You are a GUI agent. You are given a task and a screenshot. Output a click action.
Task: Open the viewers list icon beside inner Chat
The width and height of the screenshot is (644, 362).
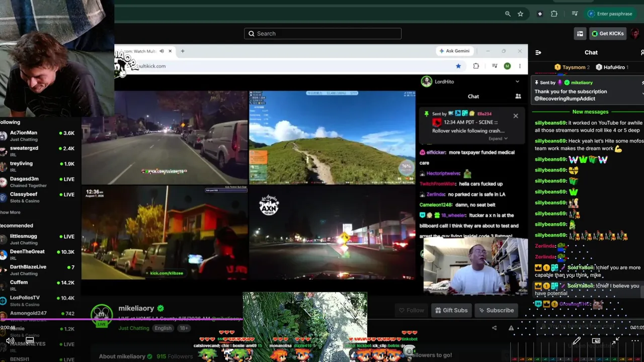[518, 96]
